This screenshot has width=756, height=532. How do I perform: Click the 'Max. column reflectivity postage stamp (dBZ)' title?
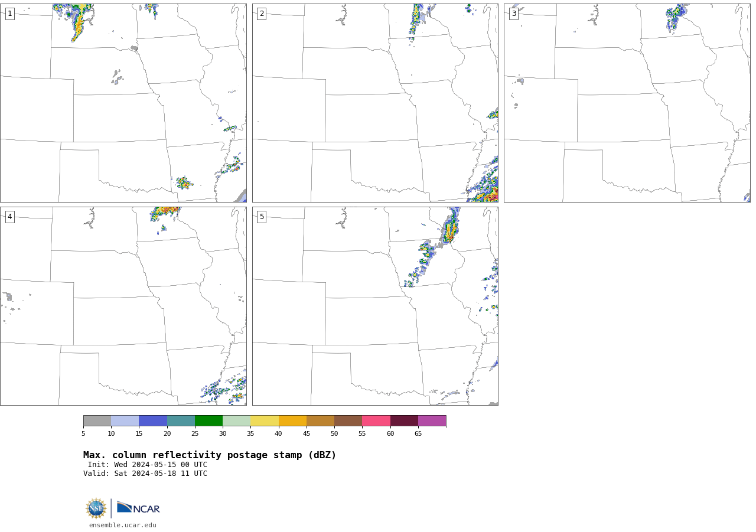[210, 455]
